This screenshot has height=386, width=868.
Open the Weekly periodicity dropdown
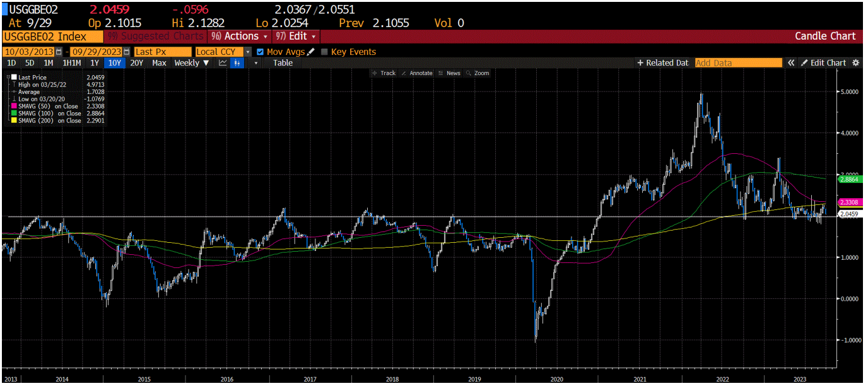point(191,62)
